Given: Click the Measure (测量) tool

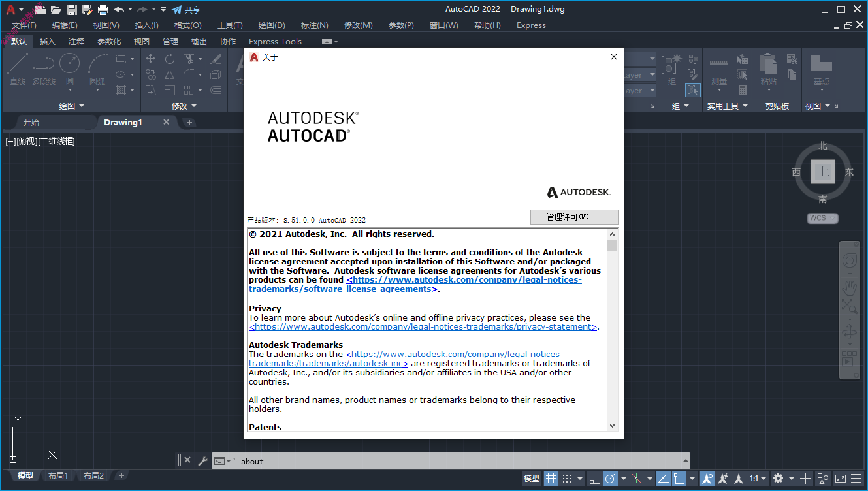Looking at the screenshot, I should coord(718,69).
